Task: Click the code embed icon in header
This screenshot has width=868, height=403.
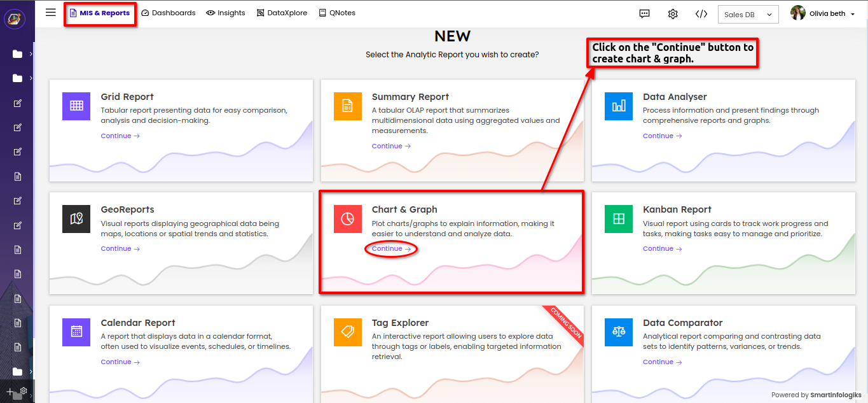Action: (x=701, y=13)
